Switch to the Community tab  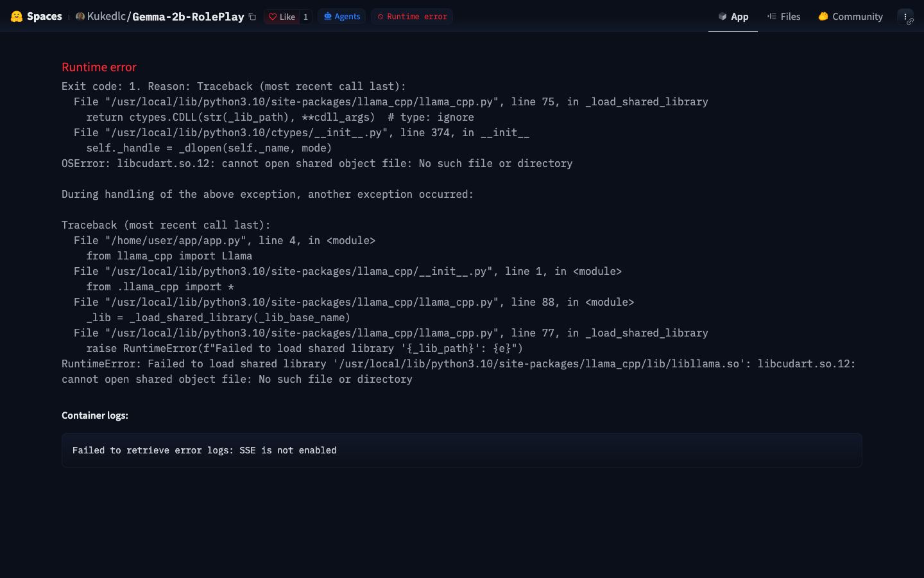pos(850,17)
